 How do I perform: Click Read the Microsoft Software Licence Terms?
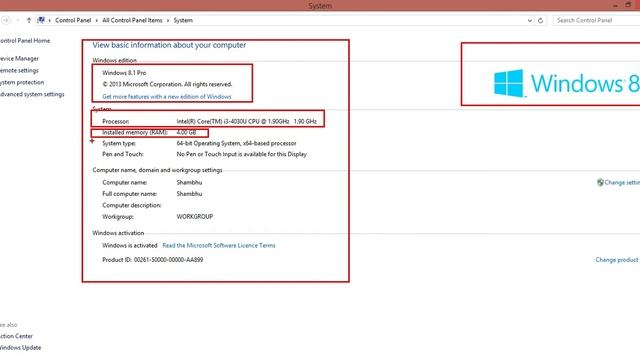pyautogui.click(x=219, y=245)
